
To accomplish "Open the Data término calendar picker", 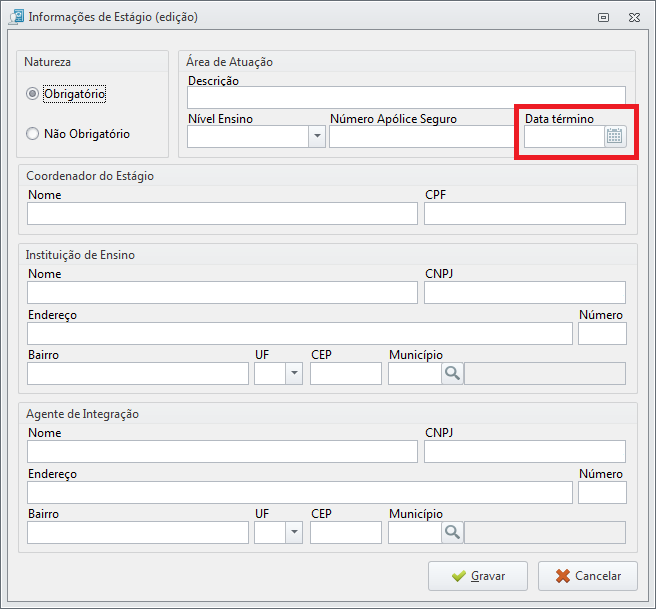I will 615,136.
